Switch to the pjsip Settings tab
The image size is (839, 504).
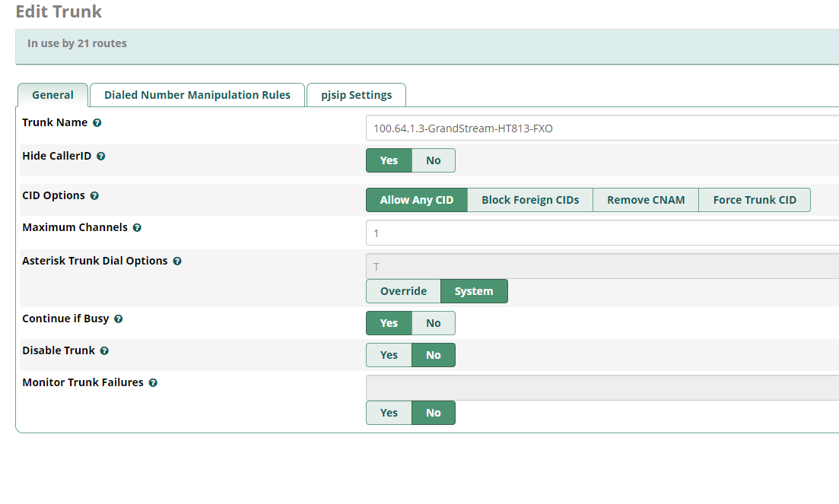355,94
